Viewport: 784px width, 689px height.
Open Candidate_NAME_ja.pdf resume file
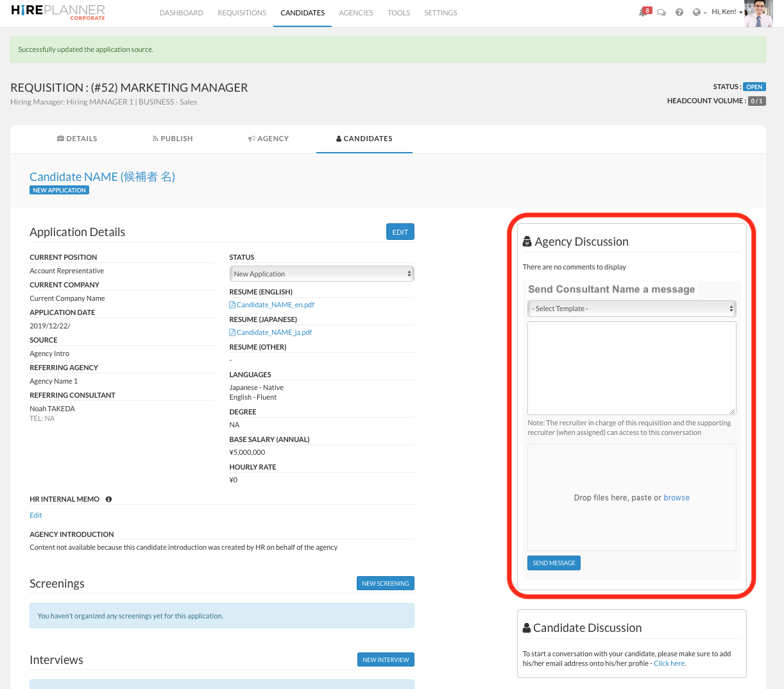(x=274, y=332)
